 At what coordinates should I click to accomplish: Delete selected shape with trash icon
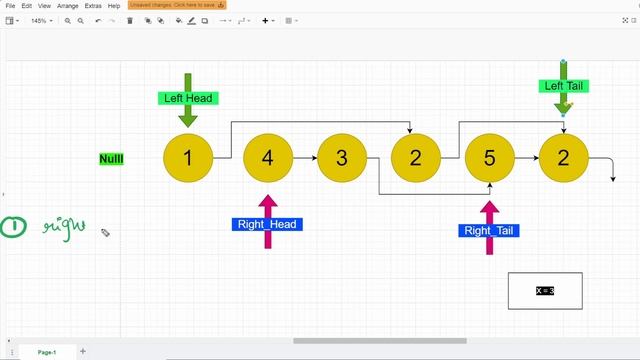pyautogui.click(x=130, y=21)
